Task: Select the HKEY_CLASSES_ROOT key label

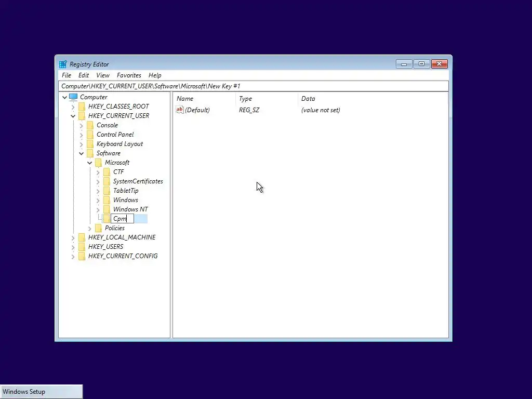Action: [118, 107]
